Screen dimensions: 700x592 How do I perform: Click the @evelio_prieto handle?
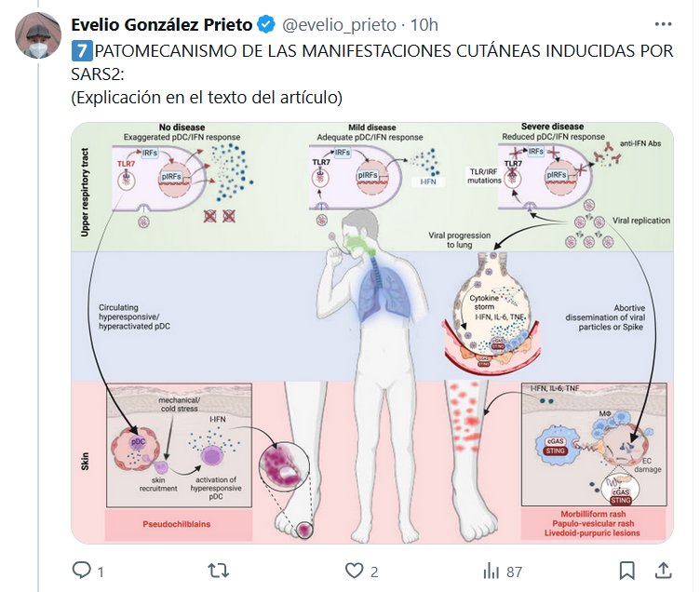(339, 24)
